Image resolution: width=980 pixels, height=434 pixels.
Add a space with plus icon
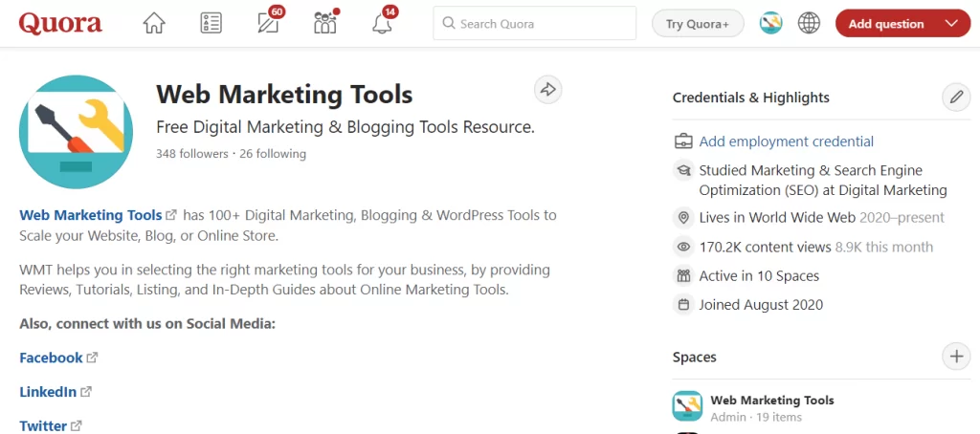(x=956, y=357)
